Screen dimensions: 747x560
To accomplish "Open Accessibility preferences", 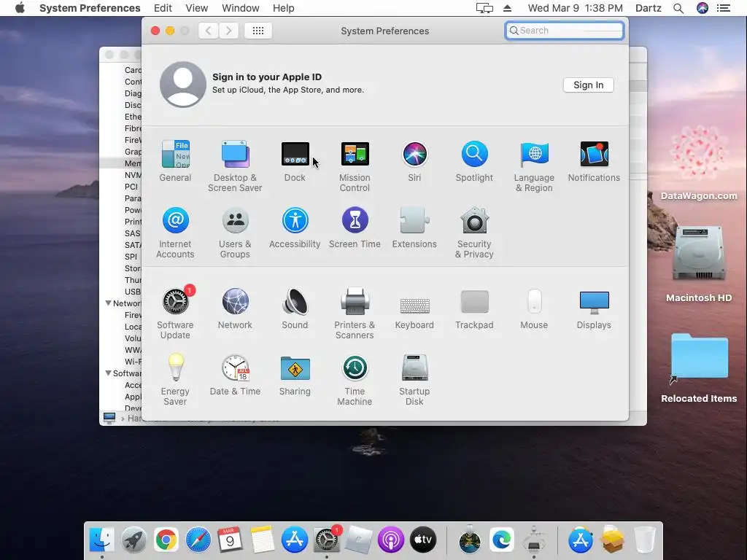I will (x=295, y=227).
